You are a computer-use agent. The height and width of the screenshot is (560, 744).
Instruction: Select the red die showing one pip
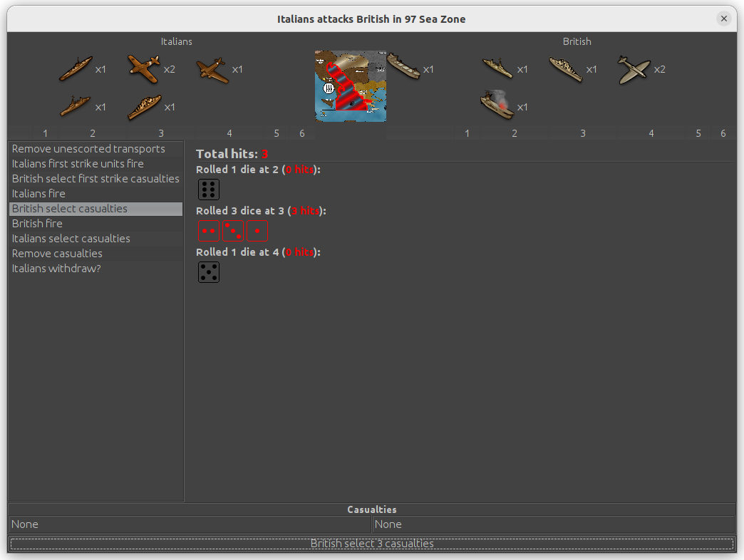pyautogui.click(x=257, y=231)
